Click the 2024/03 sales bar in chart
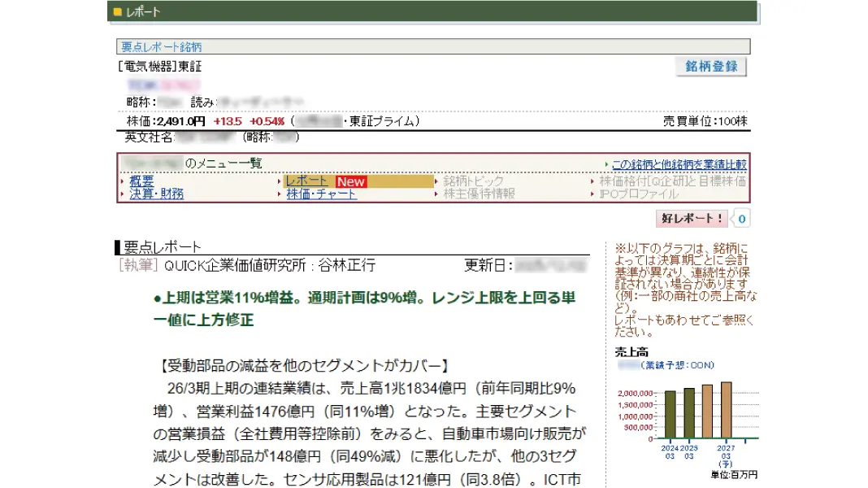The width and height of the screenshot is (868, 488). (x=670, y=414)
